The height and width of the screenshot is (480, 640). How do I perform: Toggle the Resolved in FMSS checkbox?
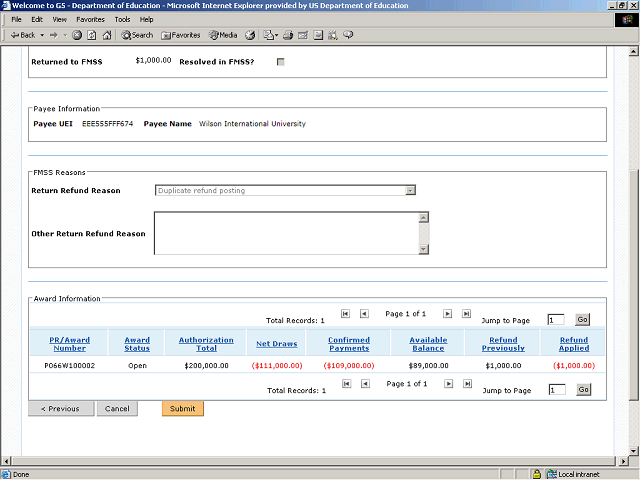pos(280,62)
